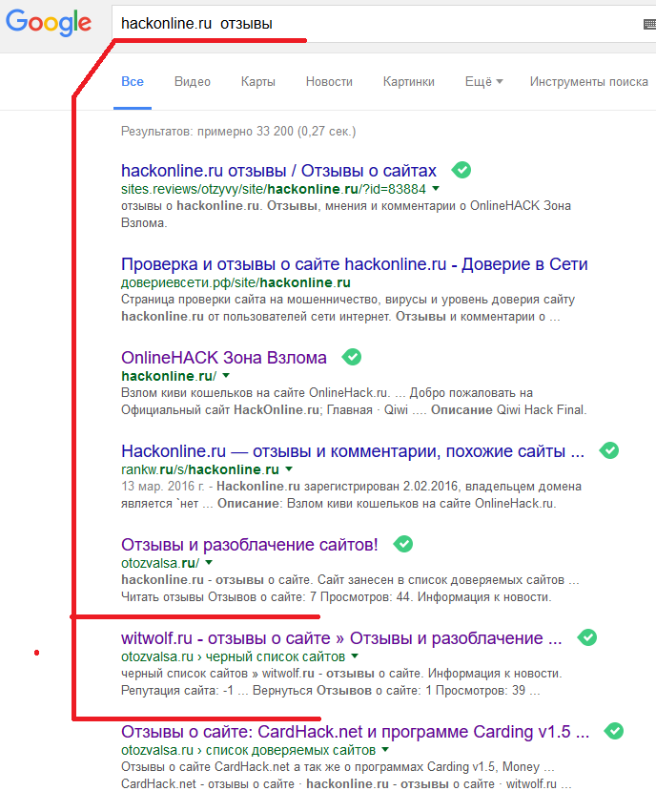Click green checkmark beside Отзывы и разоблачение сайтов
The image size is (656, 812).
coord(403,544)
